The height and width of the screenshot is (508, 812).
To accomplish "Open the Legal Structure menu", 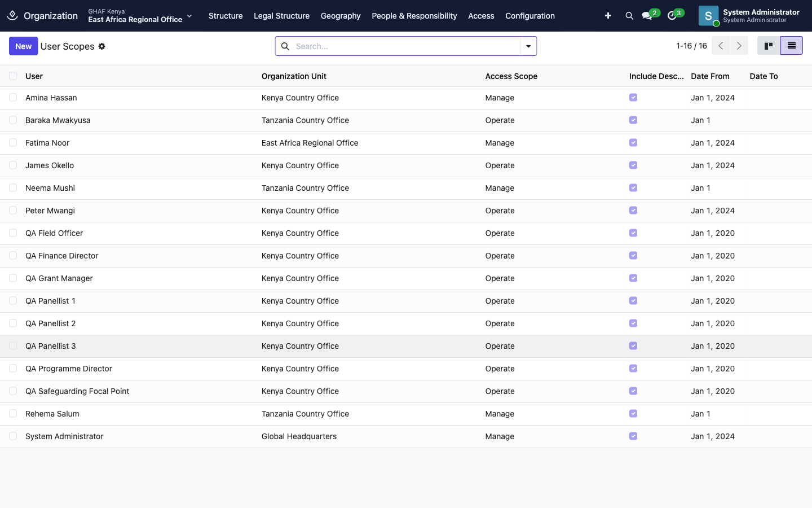I will point(281,16).
